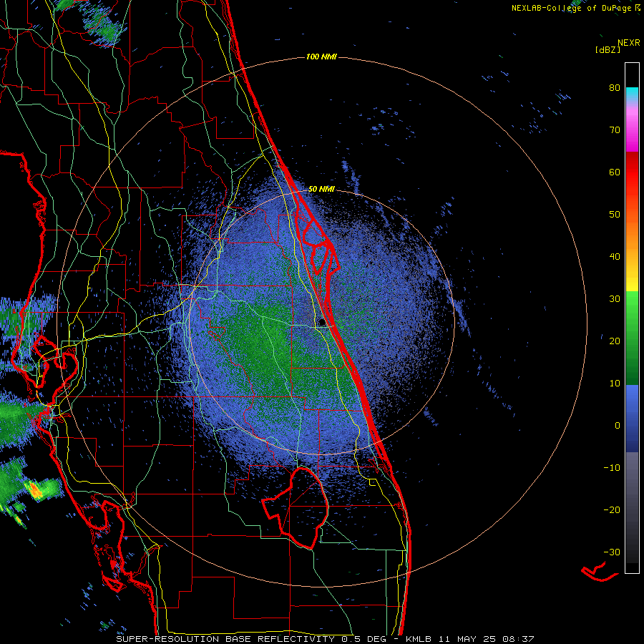The height and width of the screenshot is (644, 644).
Task: Click the KMLB radar site black dot
Action: pyautogui.click(x=322, y=323)
